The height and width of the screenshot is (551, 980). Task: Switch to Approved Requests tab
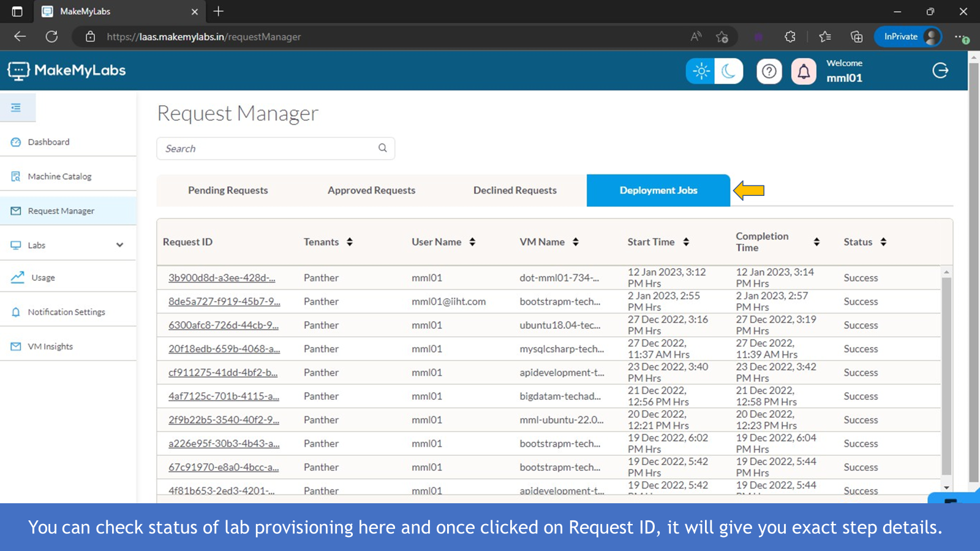click(371, 190)
